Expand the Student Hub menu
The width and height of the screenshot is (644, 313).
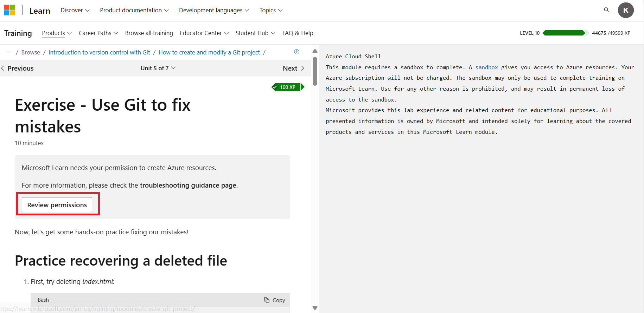[255, 33]
